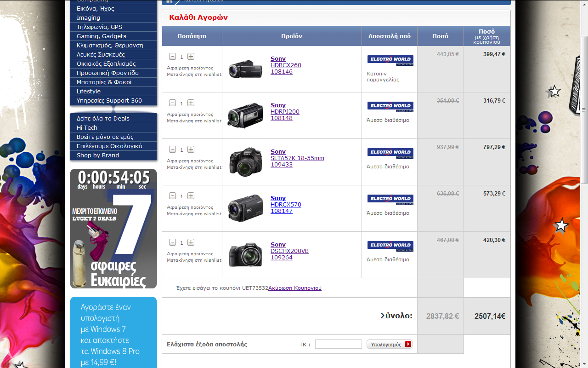Decrease quantity of Sony HDRCX260
Viewport: 588px width, 368px height.
click(x=172, y=57)
